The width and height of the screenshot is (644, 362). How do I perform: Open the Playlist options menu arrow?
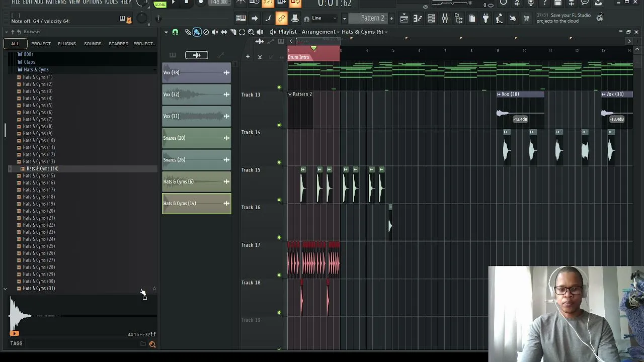pyautogui.click(x=166, y=32)
